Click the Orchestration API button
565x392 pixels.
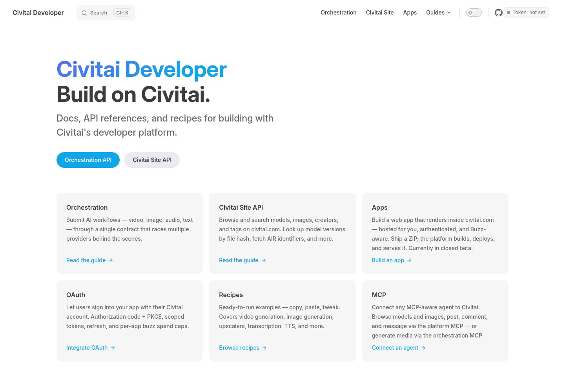click(x=88, y=160)
